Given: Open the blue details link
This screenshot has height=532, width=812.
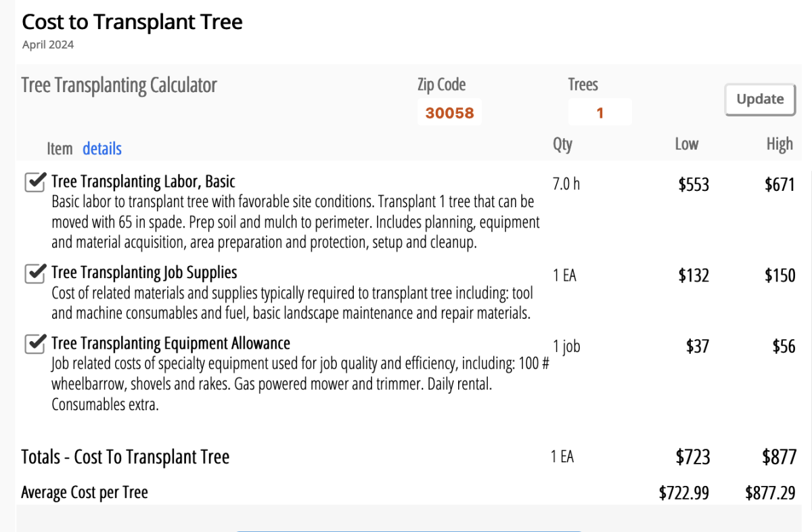Looking at the screenshot, I should pos(102,149).
